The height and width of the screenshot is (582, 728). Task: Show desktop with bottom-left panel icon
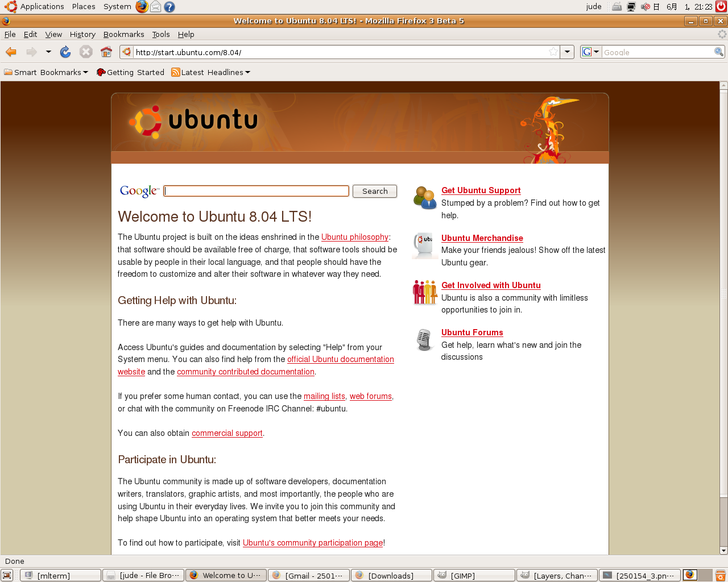[x=7, y=575]
